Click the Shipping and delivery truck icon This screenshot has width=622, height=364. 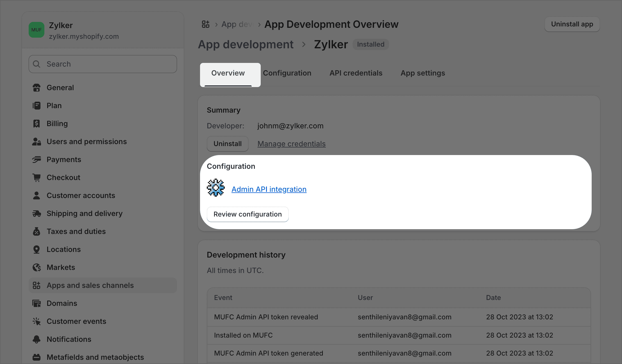point(37,213)
